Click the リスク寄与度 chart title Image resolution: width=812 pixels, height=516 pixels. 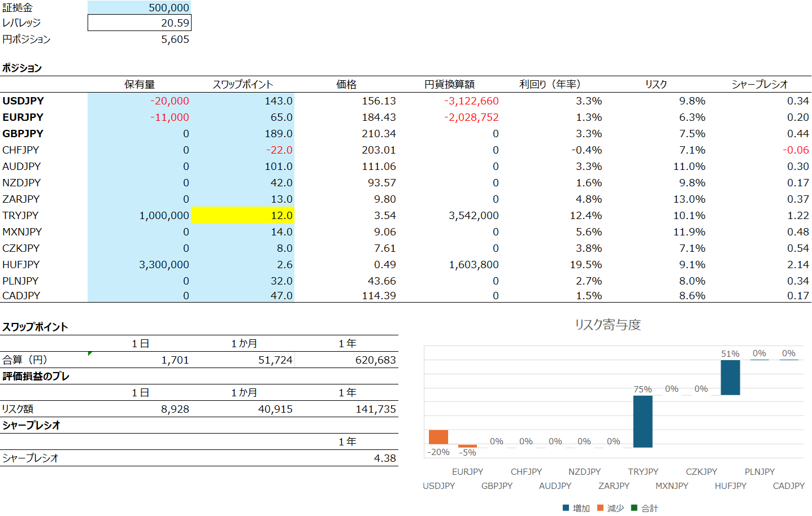[607, 325]
